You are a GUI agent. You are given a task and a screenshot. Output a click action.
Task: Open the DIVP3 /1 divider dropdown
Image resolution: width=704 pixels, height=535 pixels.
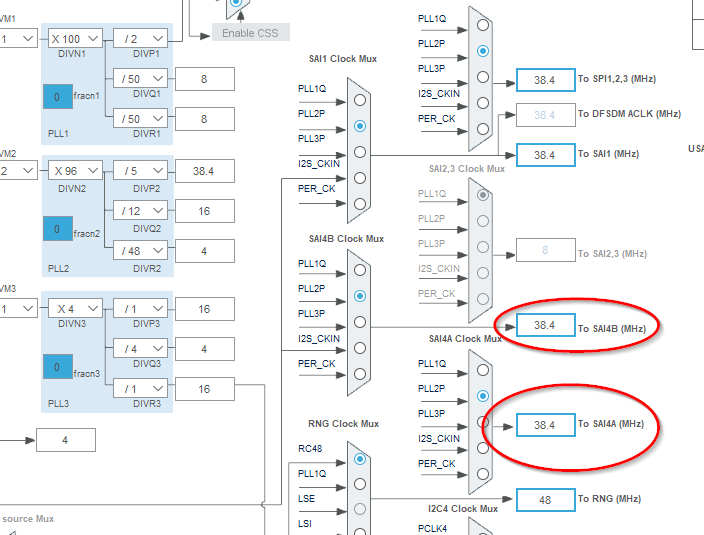[140, 309]
